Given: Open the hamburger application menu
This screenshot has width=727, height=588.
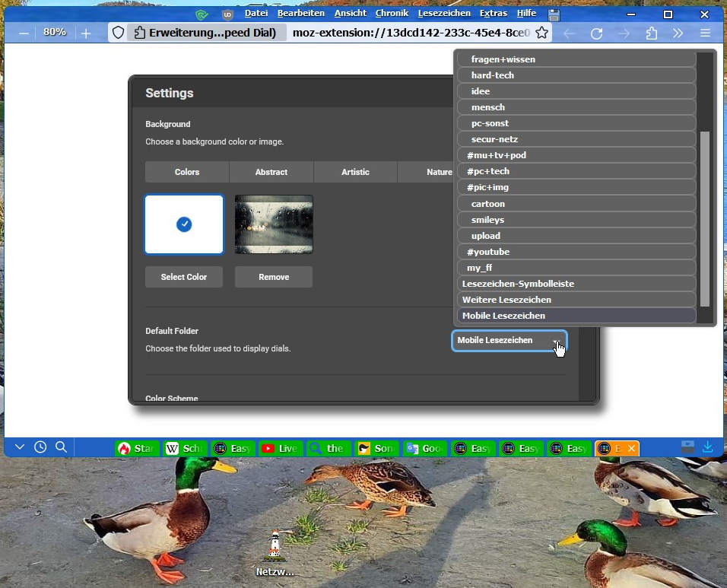Looking at the screenshot, I should point(705,33).
